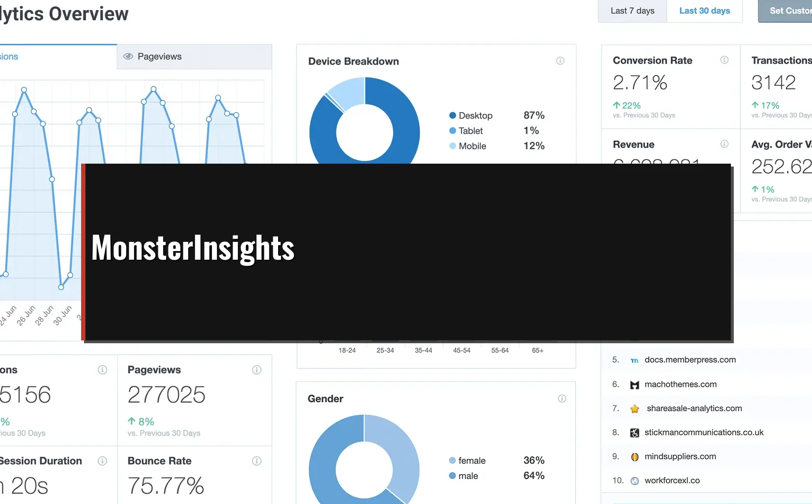The image size is (812, 504).
Task: Click the shareasale-analytics.com star icon
Action: [634, 409]
